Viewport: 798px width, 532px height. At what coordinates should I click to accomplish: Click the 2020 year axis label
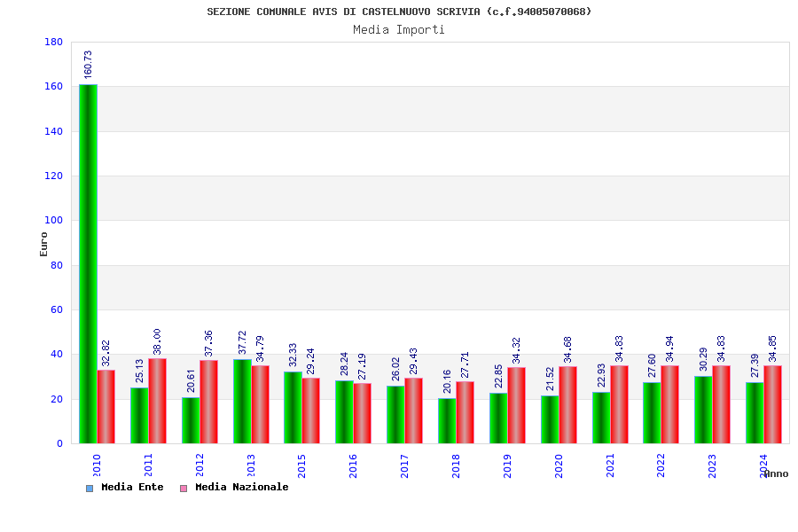pos(559,465)
